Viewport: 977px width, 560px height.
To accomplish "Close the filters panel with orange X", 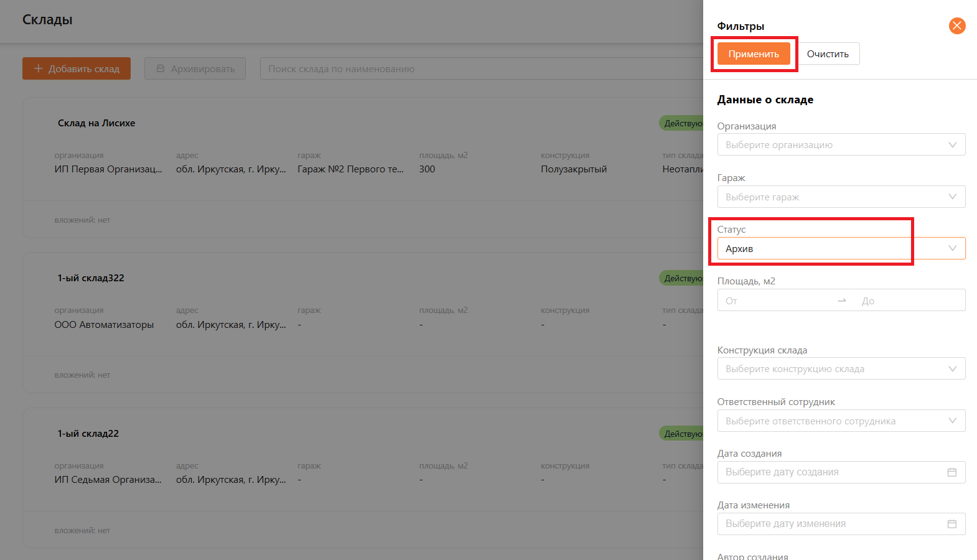I will [956, 26].
